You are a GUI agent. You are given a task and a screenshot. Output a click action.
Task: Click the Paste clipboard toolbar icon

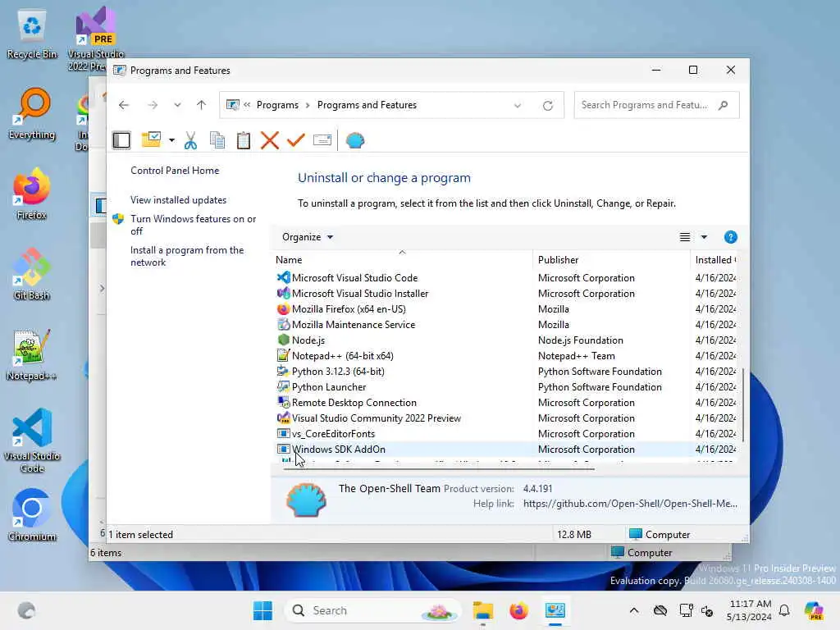[243, 140]
